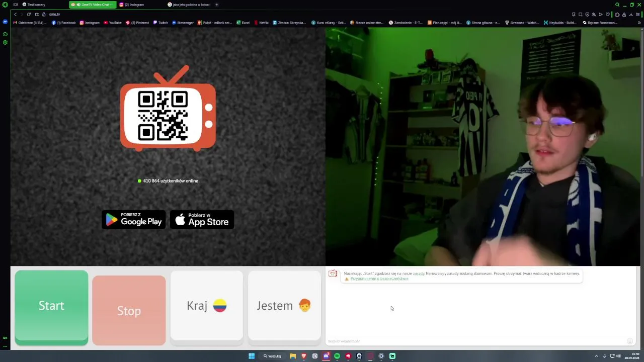Open the YouTube bookmark

click(x=113, y=23)
